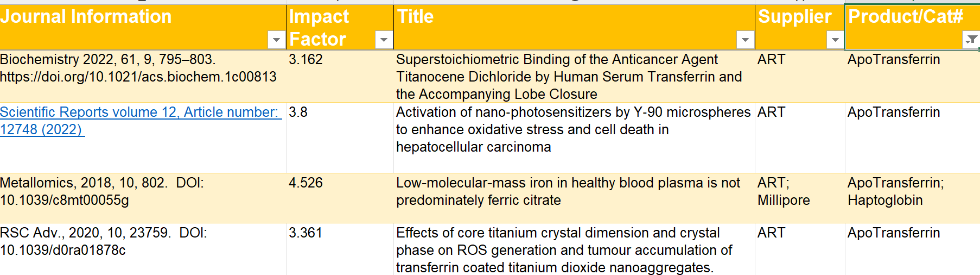
Task: Click the active filter icon on Product/Cat#
Action: (x=970, y=40)
